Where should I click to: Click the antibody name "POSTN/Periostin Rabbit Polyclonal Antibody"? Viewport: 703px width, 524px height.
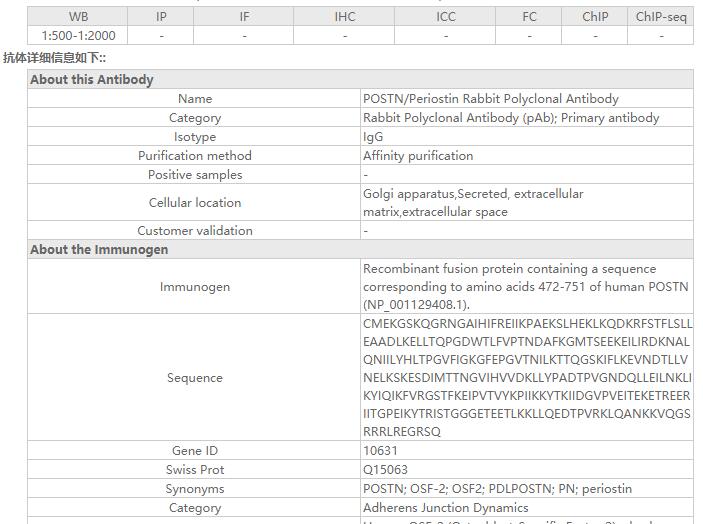490,99
